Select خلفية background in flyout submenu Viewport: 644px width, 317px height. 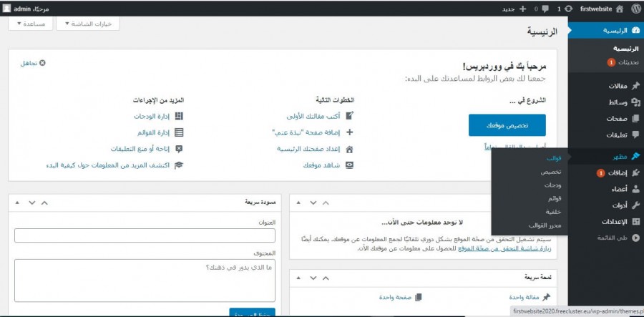point(554,212)
